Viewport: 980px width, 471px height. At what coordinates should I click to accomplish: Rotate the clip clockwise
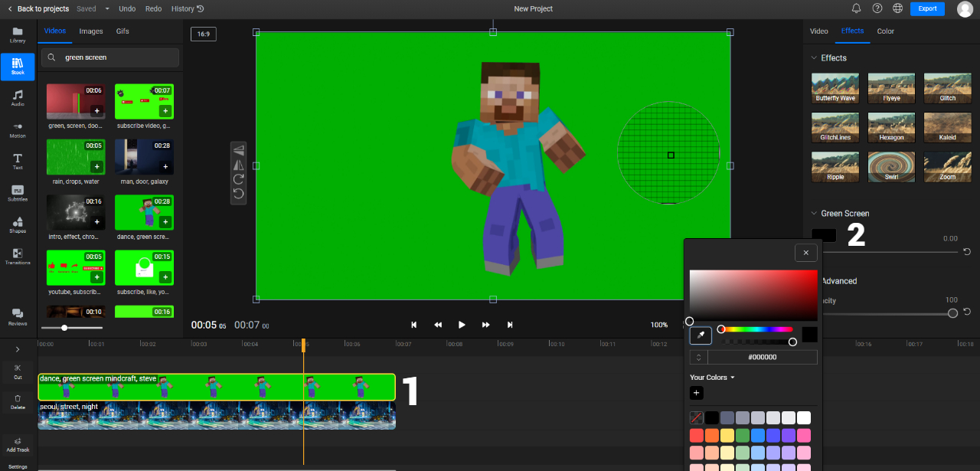pyautogui.click(x=239, y=179)
